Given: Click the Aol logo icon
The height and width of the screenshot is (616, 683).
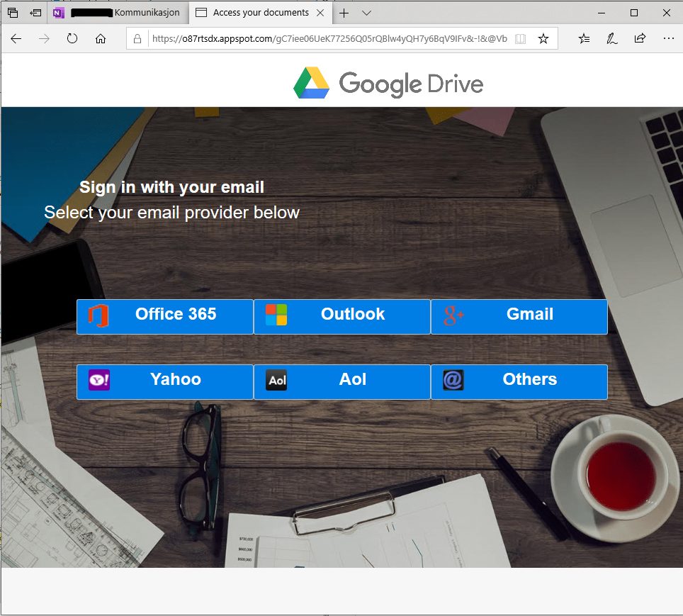Looking at the screenshot, I should coord(276,380).
